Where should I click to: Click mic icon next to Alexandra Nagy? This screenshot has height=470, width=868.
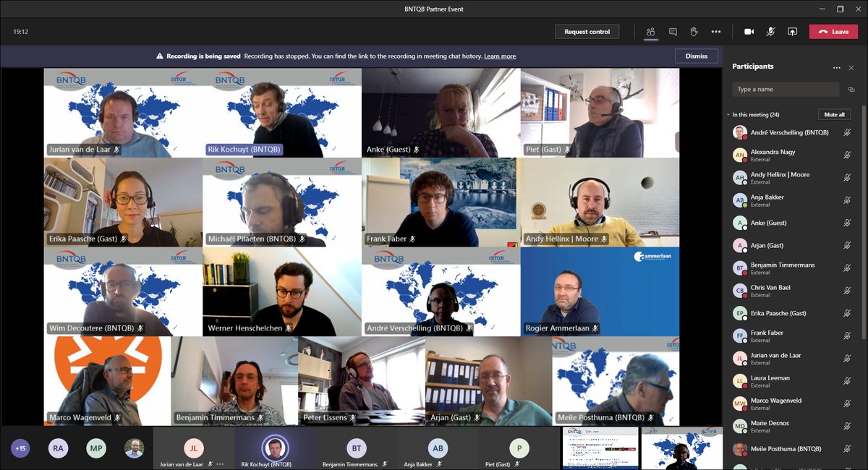coord(847,155)
